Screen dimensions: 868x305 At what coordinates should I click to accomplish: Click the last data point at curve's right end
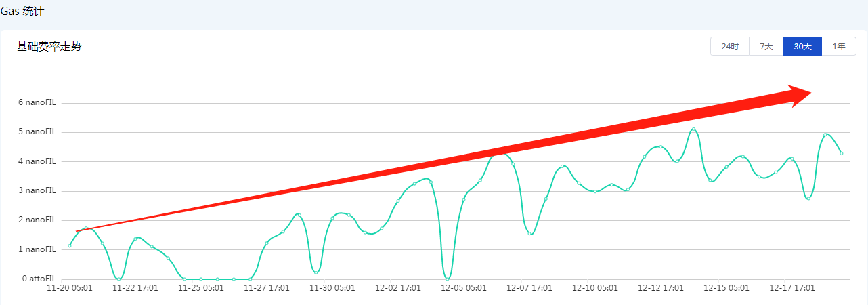[842, 154]
